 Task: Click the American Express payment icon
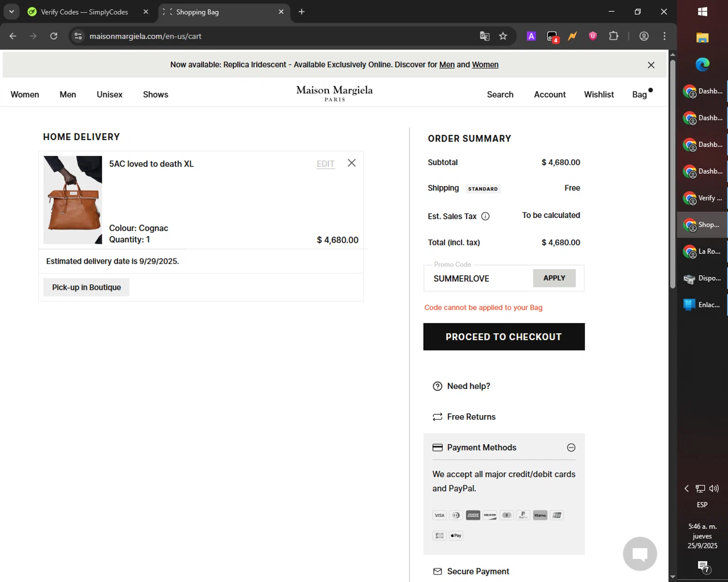point(473,515)
